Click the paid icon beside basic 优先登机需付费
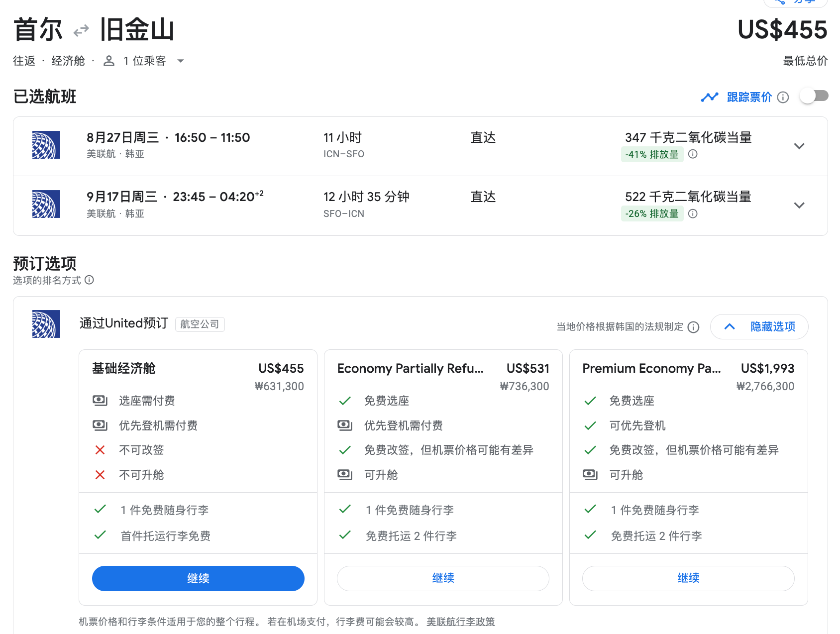The height and width of the screenshot is (634, 840). [x=100, y=425]
